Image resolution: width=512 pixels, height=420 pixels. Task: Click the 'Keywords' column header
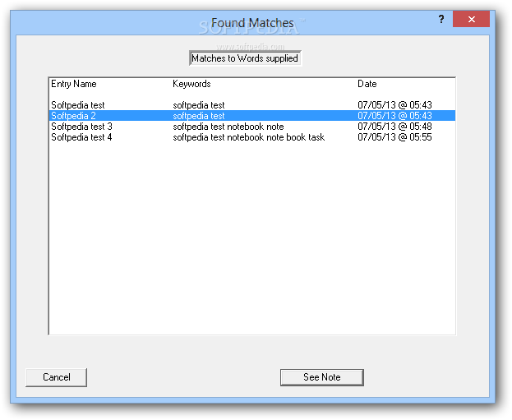[191, 84]
